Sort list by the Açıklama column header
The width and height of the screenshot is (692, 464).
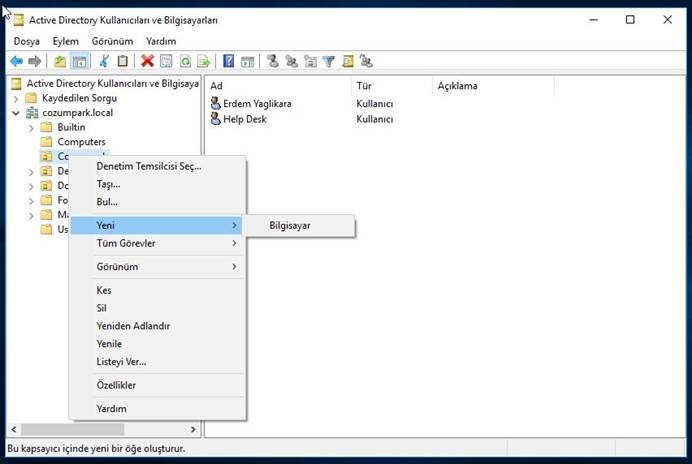493,86
